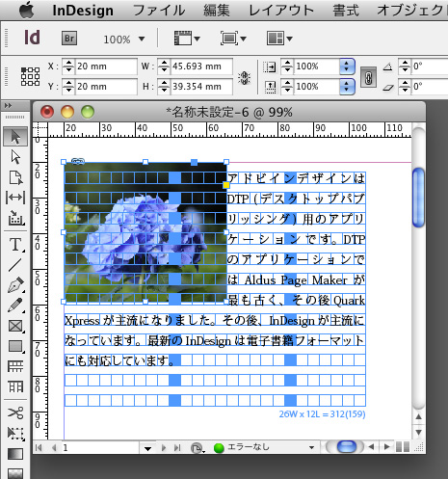Viewport: 448px width, 479px height.
Task: Click the InDesign Id application icon
Action: [x=32, y=38]
